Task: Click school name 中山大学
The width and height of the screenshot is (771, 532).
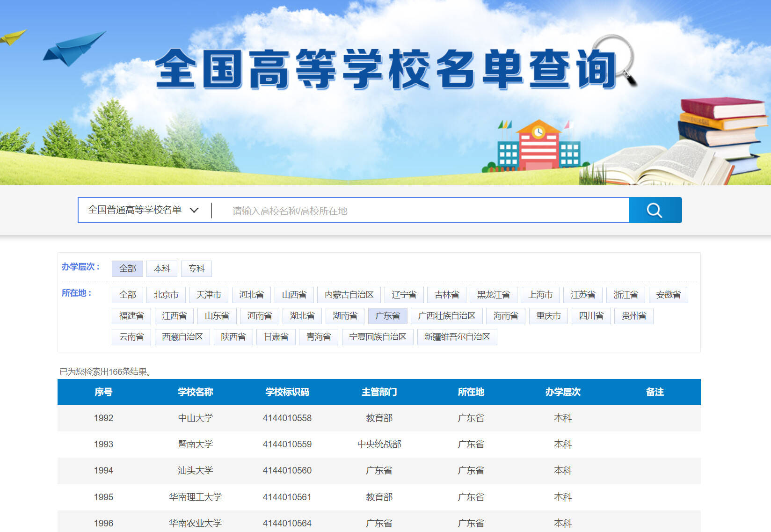Action: coord(196,418)
